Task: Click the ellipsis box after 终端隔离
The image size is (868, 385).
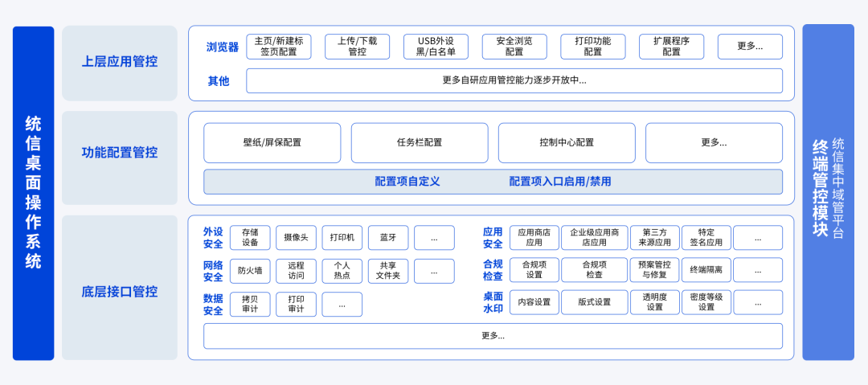Action: (x=758, y=270)
